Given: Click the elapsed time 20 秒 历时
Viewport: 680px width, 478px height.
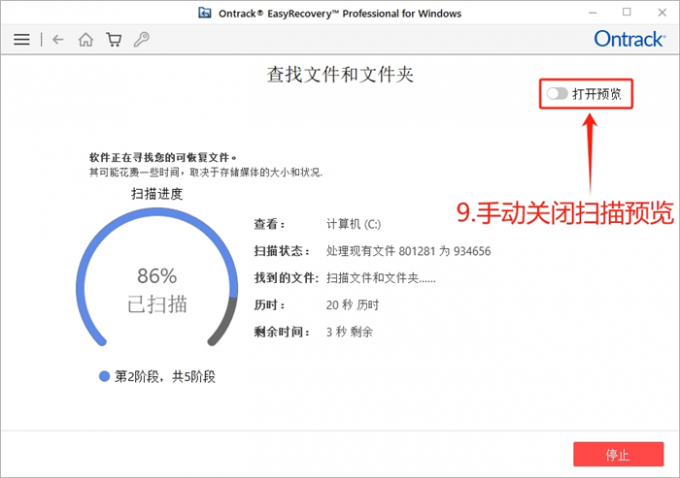Looking at the screenshot, I should (352, 305).
